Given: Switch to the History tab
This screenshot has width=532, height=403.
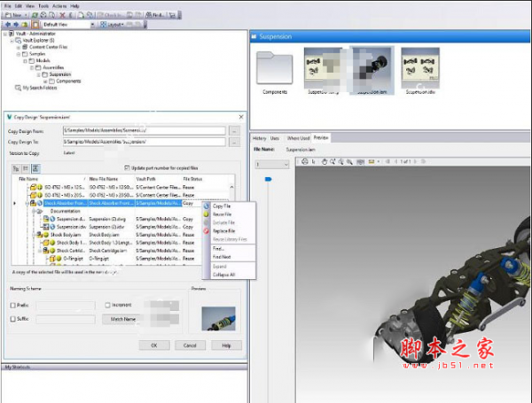Looking at the screenshot, I should [259, 138].
